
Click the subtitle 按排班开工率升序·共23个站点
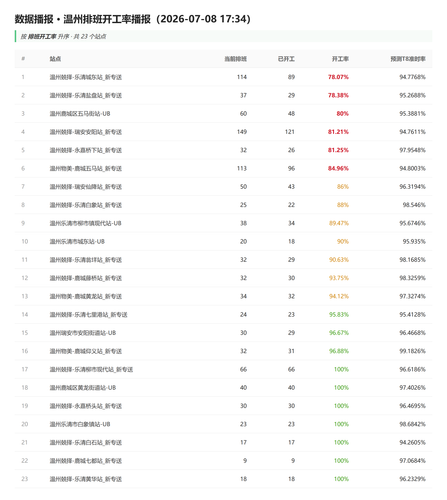tap(63, 36)
